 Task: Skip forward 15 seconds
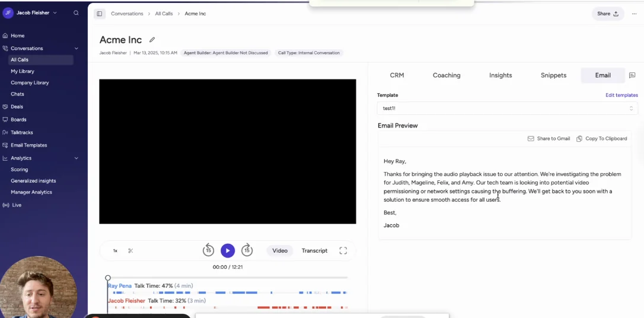247,250
